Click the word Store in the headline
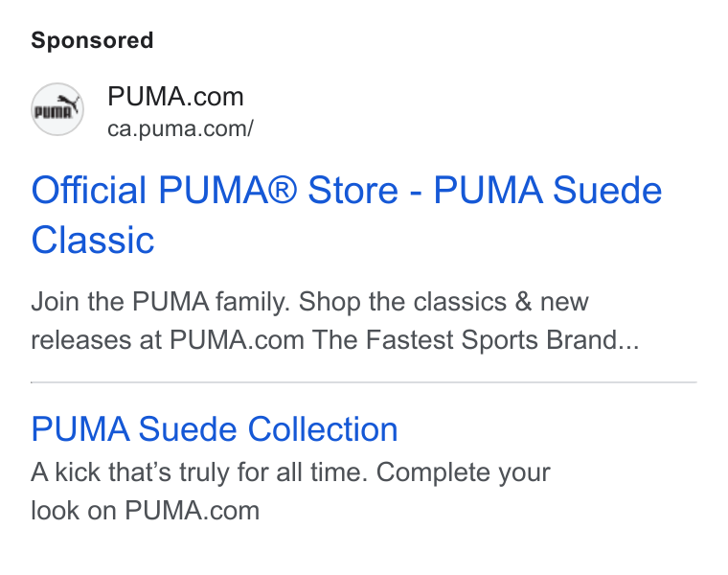The image size is (728, 575). (x=353, y=190)
